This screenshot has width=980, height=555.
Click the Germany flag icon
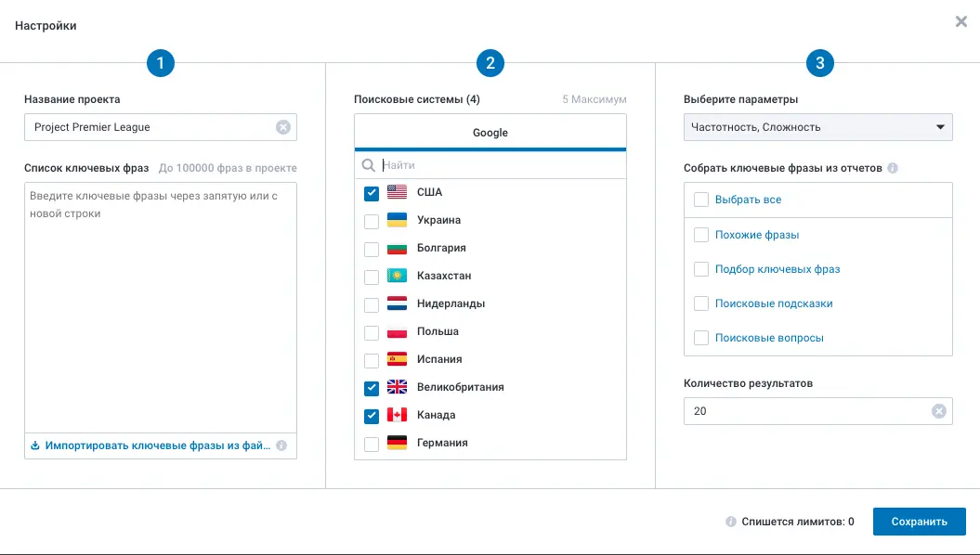(x=395, y=443)
